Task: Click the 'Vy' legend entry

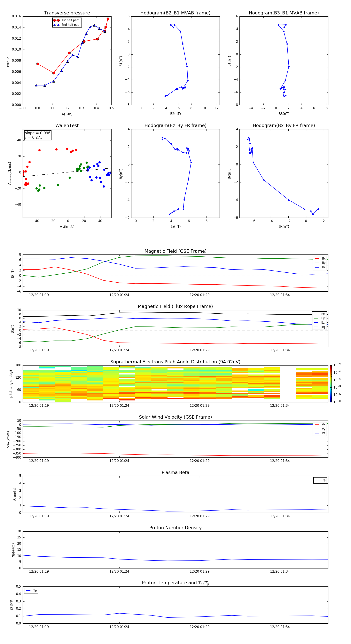Action: tap(320, 429)
